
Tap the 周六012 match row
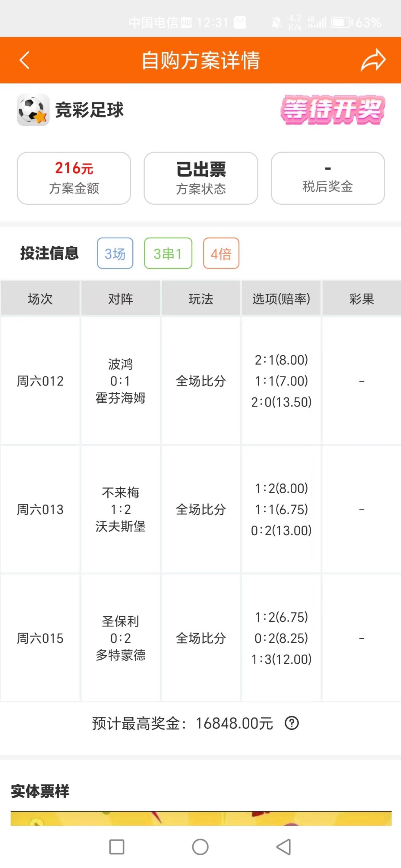pyautogui.click(x=40, y=381)
